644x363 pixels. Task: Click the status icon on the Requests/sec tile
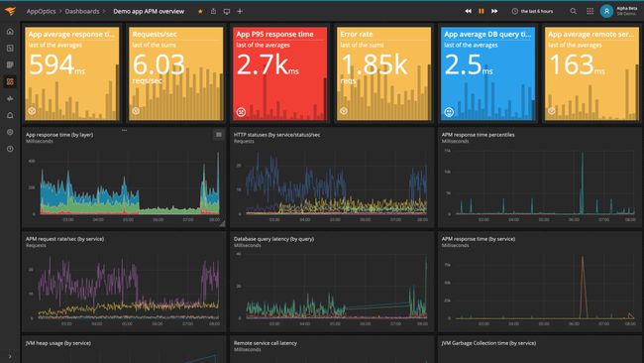(x=136, y=110)
